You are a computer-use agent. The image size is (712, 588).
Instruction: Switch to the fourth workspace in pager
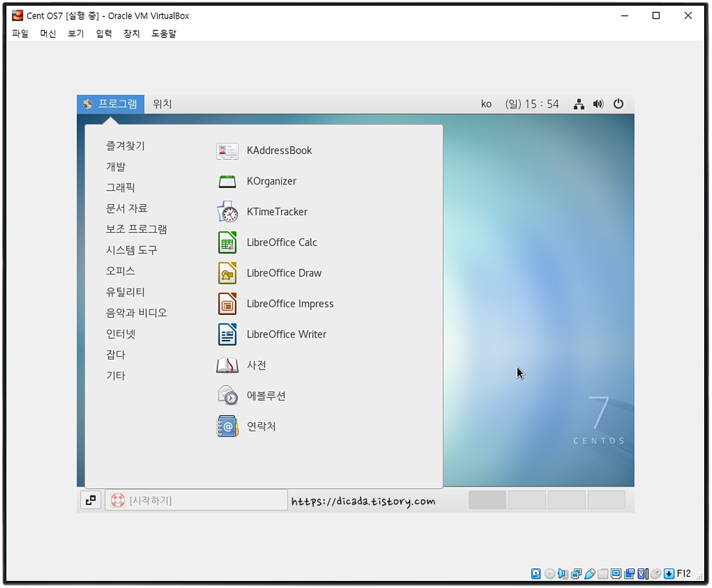pos(607,500)
